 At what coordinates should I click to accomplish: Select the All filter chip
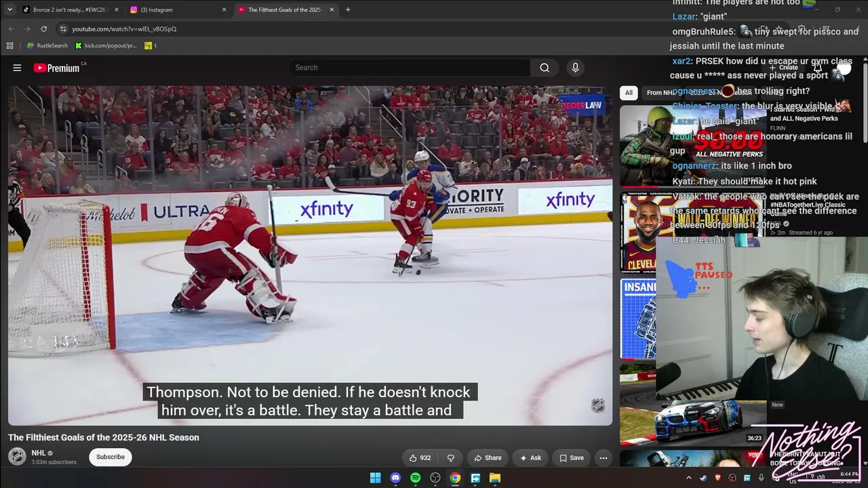pyautogui.click(x=629, y=93)
